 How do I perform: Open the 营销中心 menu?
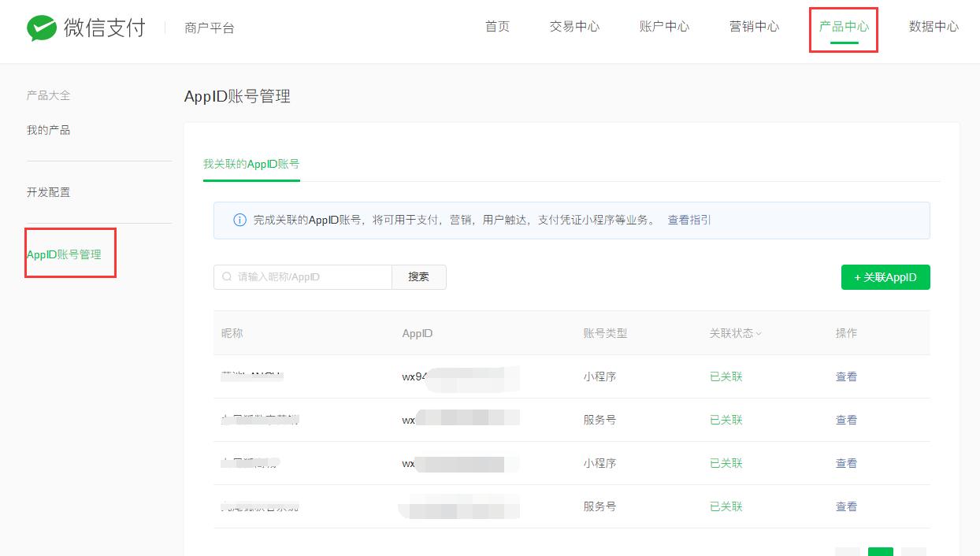pos(754,27)
